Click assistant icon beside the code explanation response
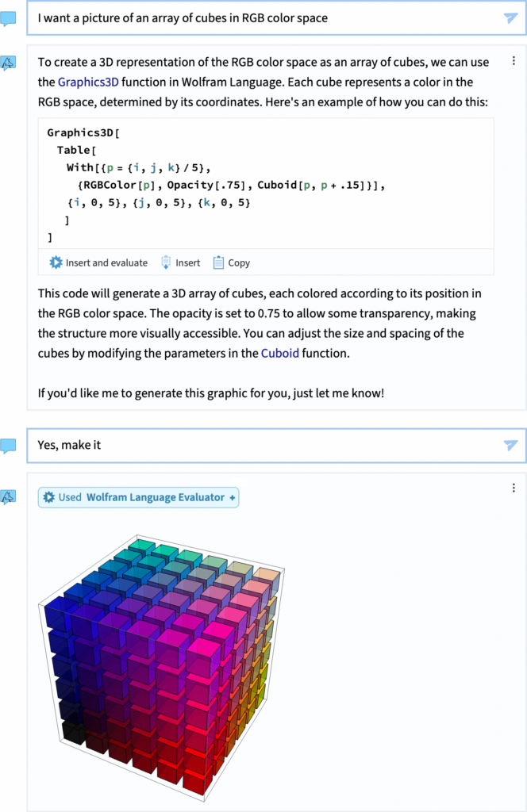This screenshot has height=812, width=527. [8, 63]
